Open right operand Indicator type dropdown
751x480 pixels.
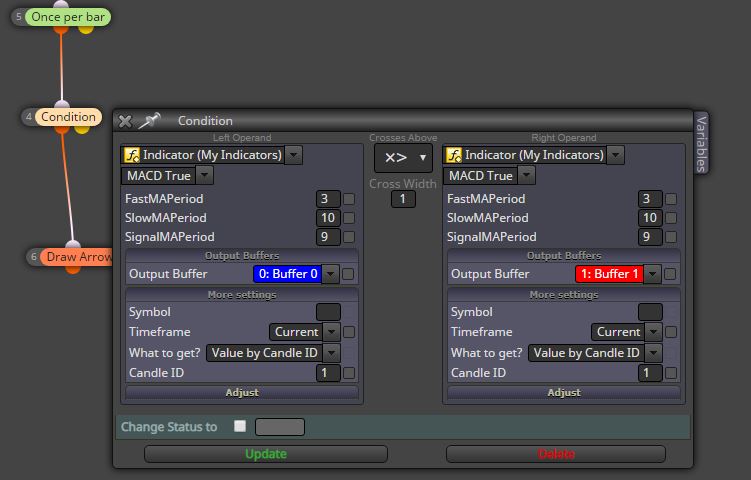pos(615,155)
